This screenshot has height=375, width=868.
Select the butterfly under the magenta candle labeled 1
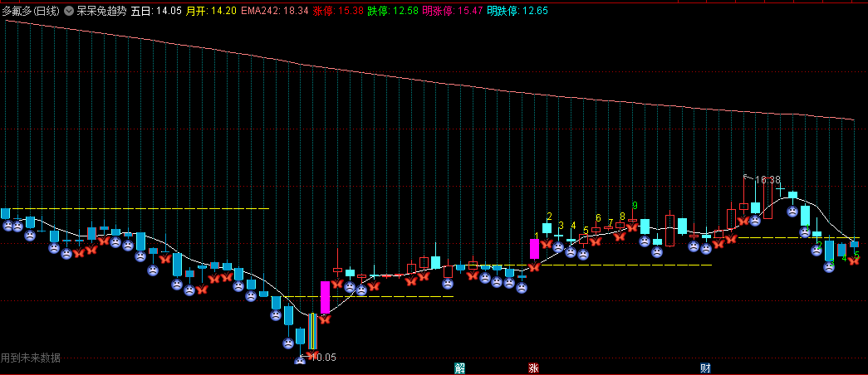pos(534,267)
